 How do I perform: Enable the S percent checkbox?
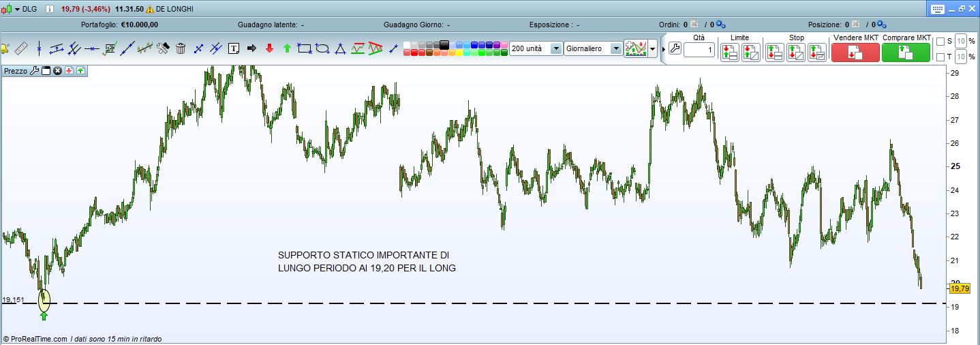(x=940, y=42)
